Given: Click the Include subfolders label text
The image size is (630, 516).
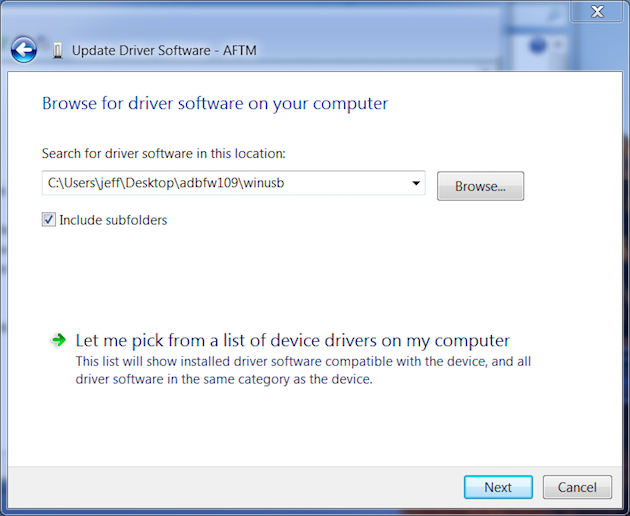Looking at the screenshot, I should [113, 220].
